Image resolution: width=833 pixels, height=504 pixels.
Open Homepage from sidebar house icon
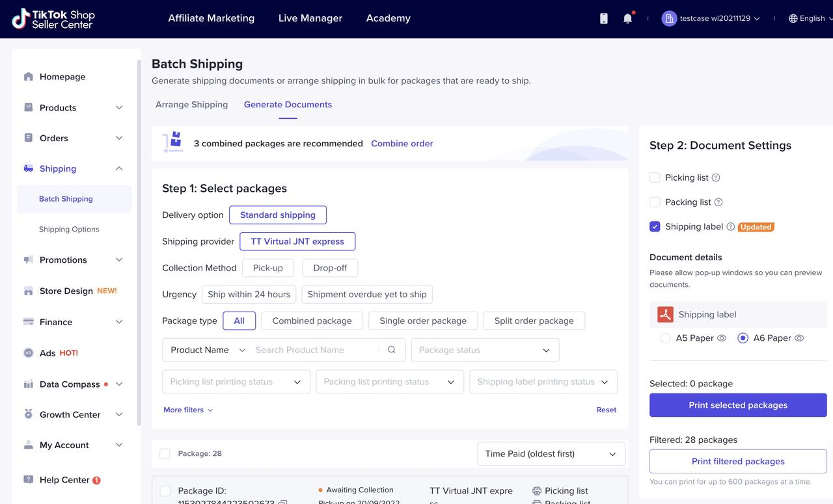pos(29,77)
